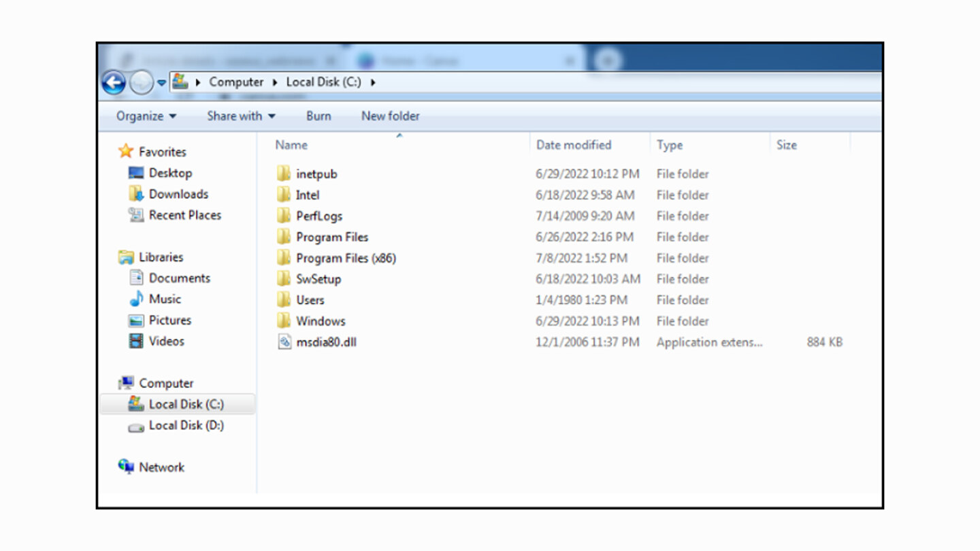980x551 pixels.
Task: Select the msdia80.dll file name
Action: pyautogui.click(x=326, y=342)
